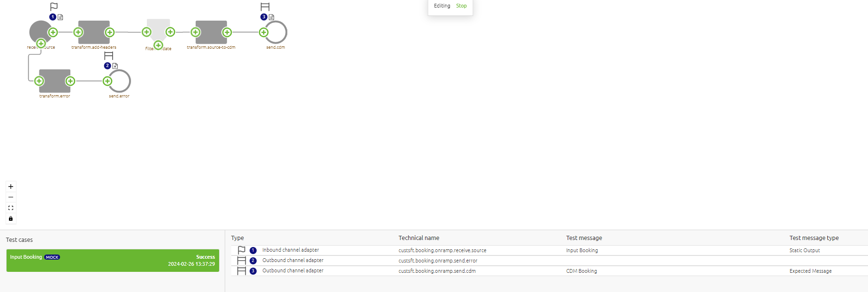The width and height of the screenshot is (868, 292).
Task: Click 'Inbound channel adapter' row text
Action: [x=290, y=250]
